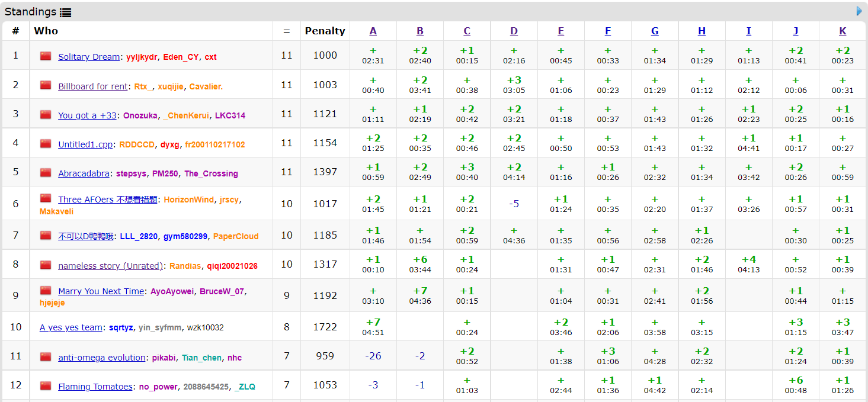Open the Solitary Dream team page

click(89, 57)
